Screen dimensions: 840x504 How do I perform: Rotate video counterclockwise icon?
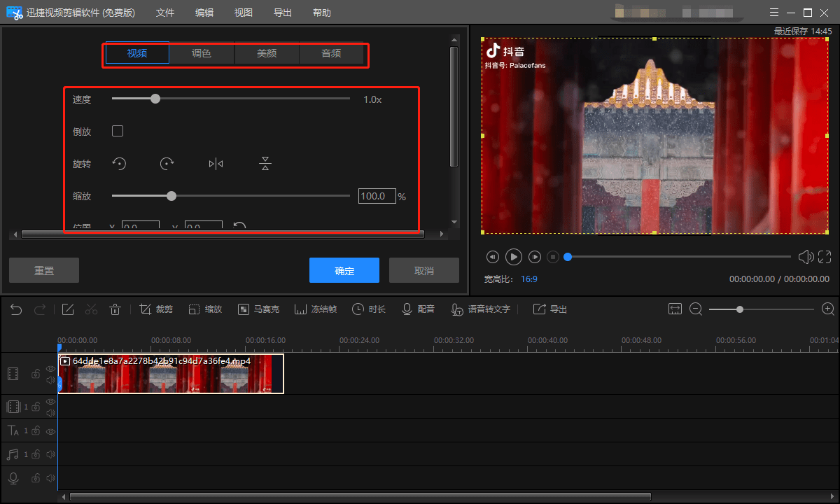click(x=120, y=164)
